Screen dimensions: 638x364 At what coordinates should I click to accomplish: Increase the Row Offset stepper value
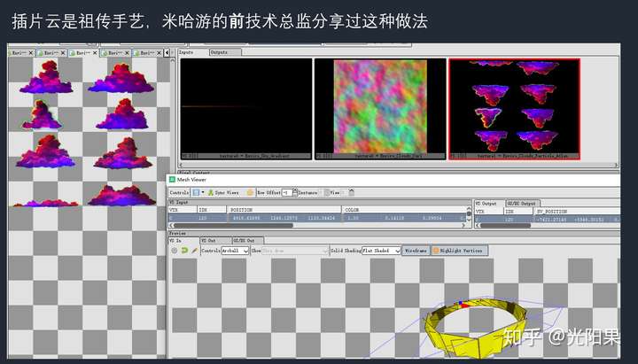pyautogui.click(x=295, y=190)
